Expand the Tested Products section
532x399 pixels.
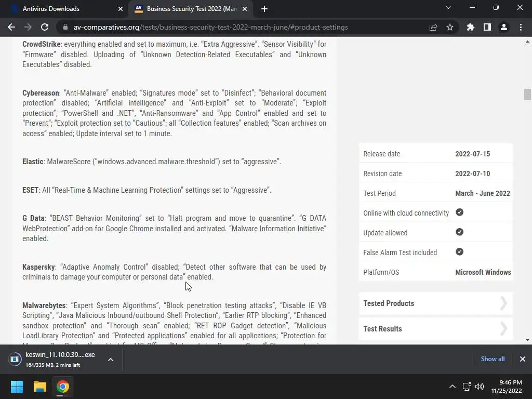click(x=436, y=303)
